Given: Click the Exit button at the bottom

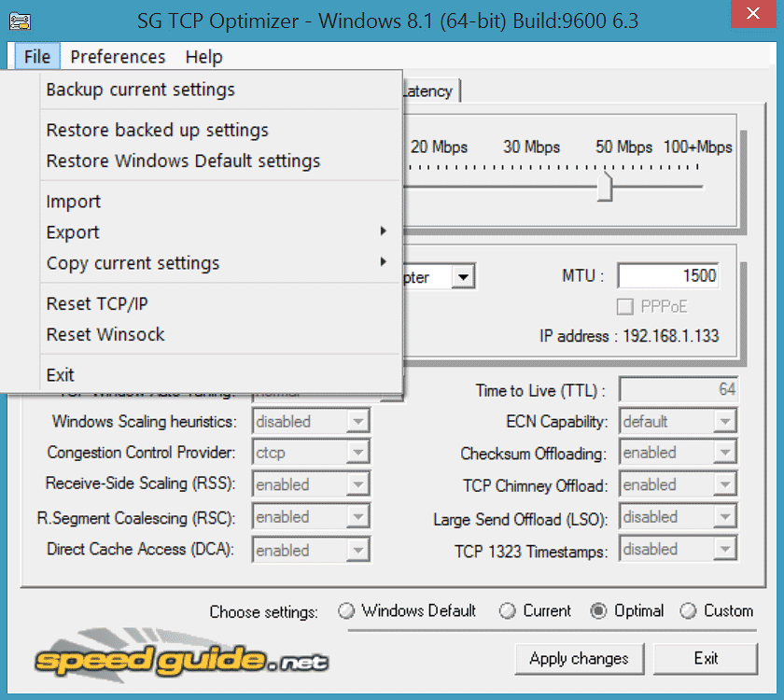Looking at the screenshot, I should [x=706, y=659].
